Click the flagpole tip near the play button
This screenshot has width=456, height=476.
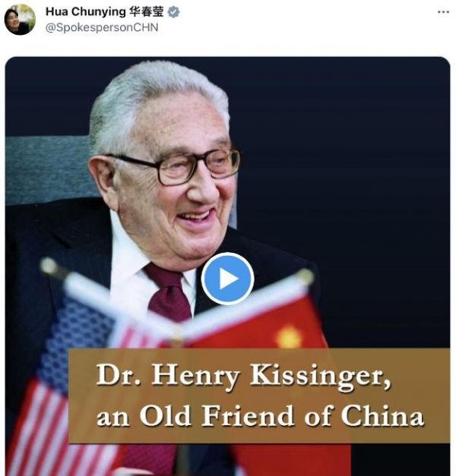point(305,276)
